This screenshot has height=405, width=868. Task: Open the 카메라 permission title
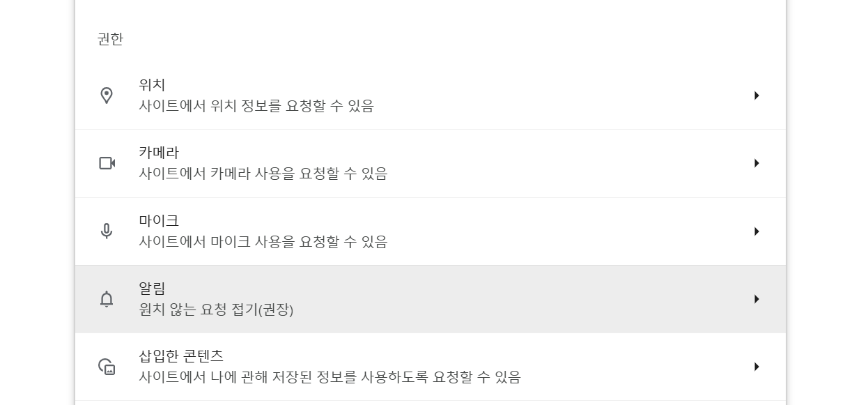159,153
